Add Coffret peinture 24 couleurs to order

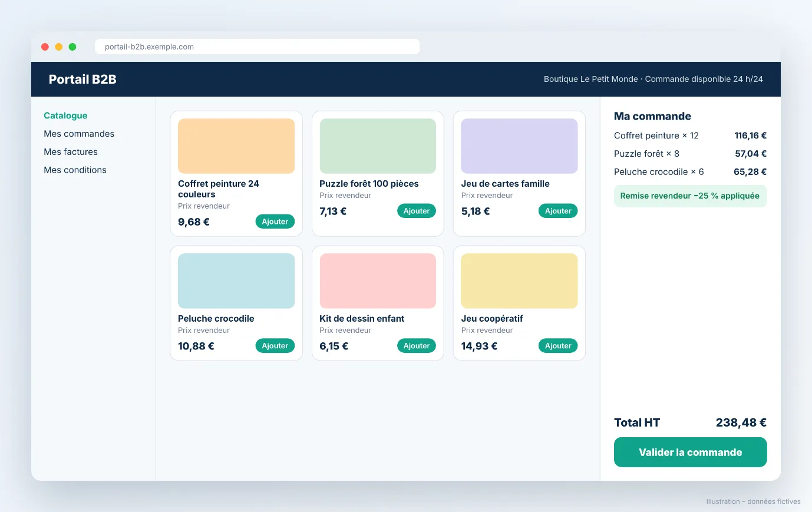coord(275,222)
